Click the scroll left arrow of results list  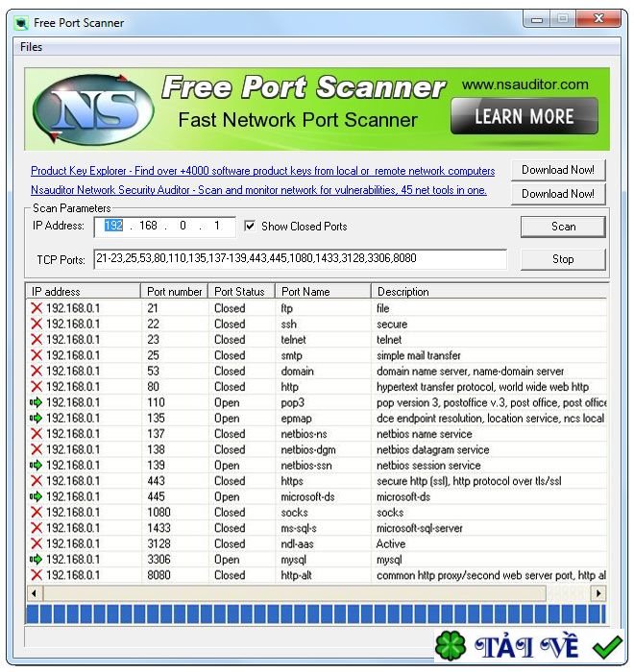coord(35,593)
